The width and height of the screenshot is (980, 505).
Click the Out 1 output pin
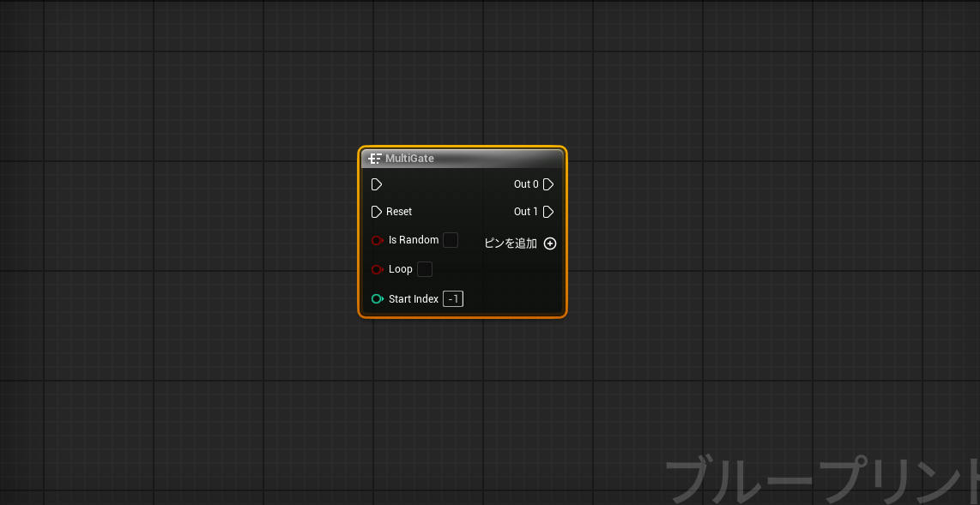click(548, 212)
